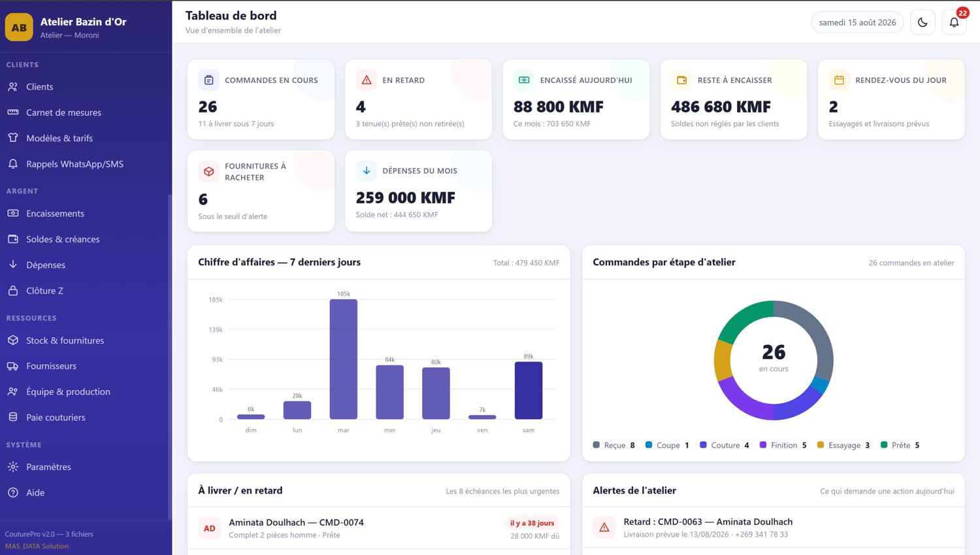
Task: Open late order CMD-0074 Aminata Doulhach
Action: (379, 528)
